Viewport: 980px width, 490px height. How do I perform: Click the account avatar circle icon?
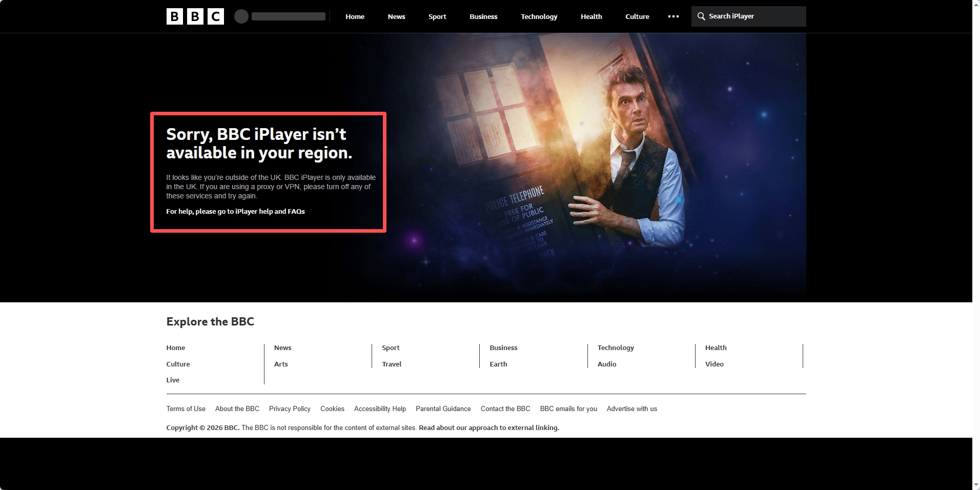[x=241, y=16]
